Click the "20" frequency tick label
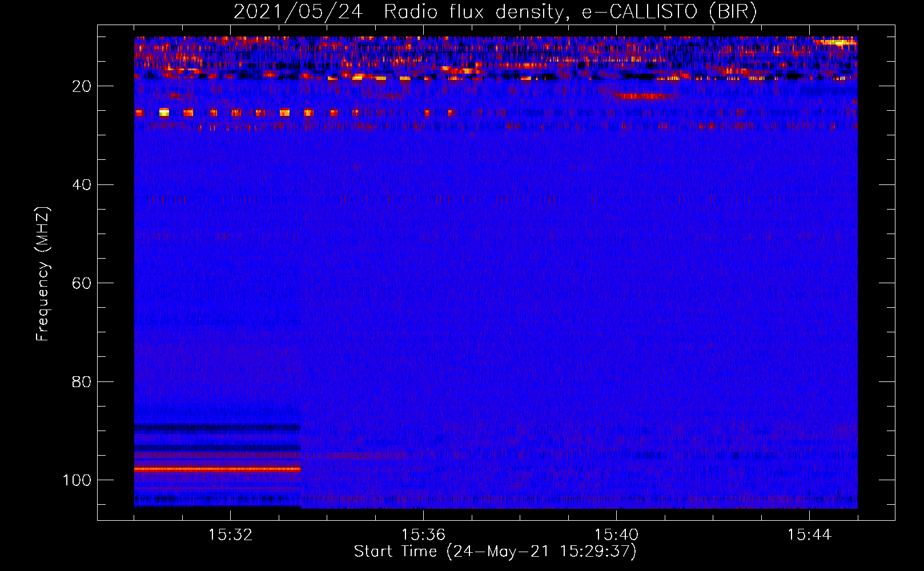 (x=82, y=86)
